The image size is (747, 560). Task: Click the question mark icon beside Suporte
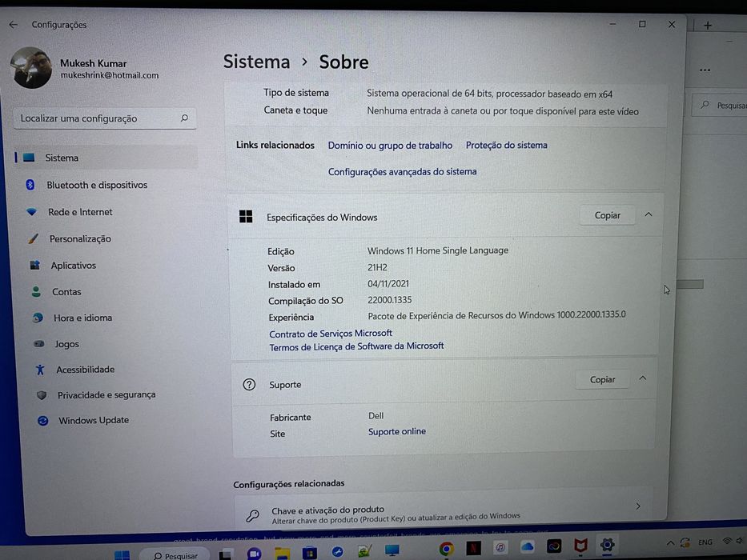click(249, 384)
